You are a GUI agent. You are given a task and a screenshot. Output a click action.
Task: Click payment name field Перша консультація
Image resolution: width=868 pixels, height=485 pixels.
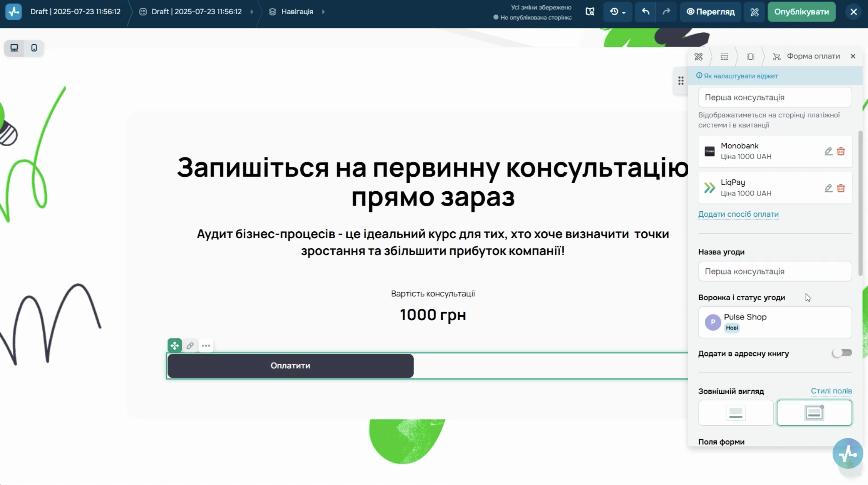coord(775,97)
